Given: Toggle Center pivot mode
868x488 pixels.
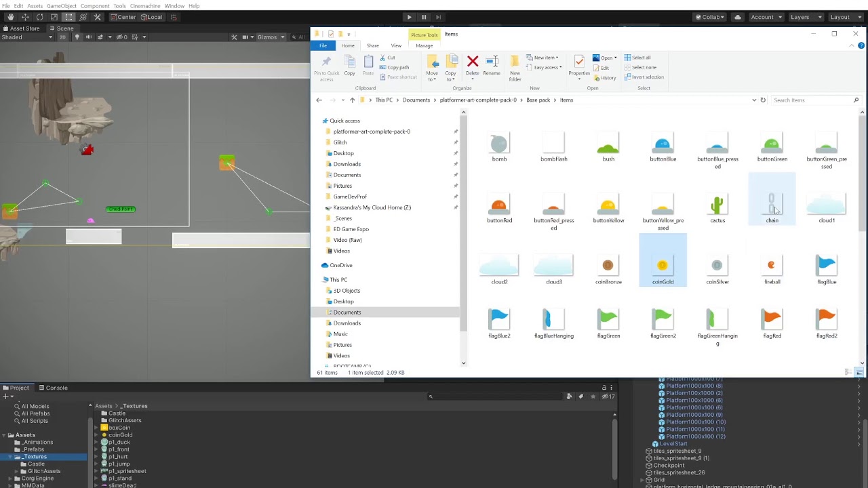Looking at the screenshot, I should 123,17.
